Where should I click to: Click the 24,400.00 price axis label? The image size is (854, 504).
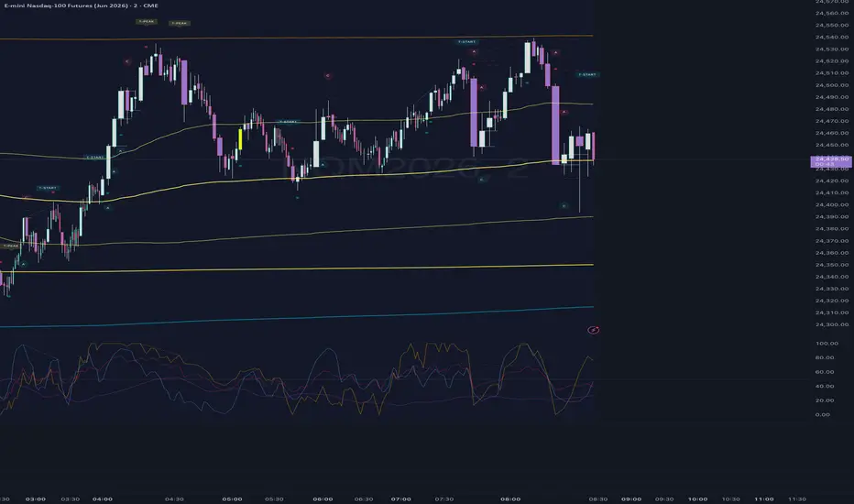click(x=832, y=205)
